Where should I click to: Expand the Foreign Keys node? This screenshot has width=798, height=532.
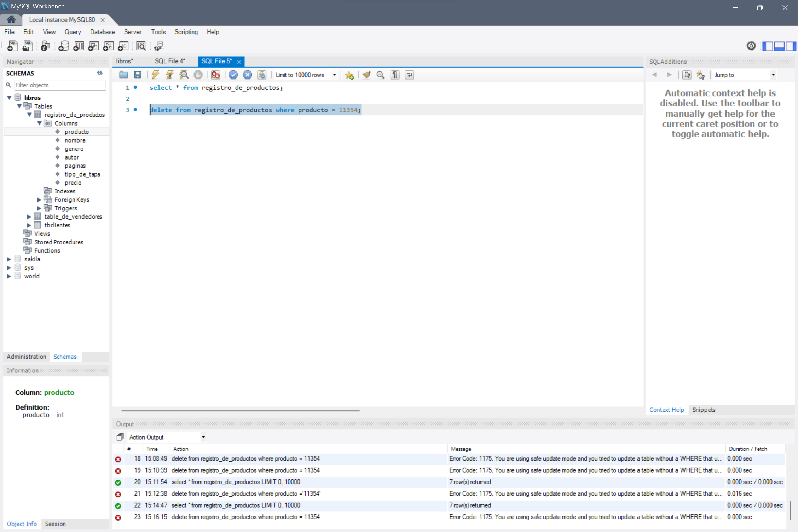(39, 199)
